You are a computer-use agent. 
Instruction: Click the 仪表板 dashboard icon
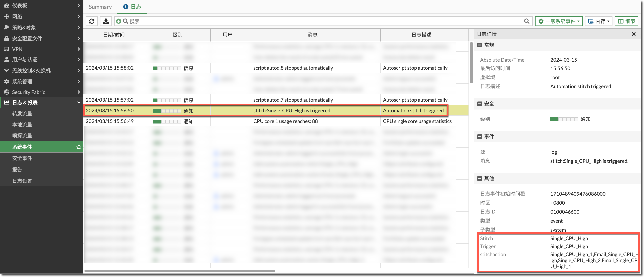7,5
